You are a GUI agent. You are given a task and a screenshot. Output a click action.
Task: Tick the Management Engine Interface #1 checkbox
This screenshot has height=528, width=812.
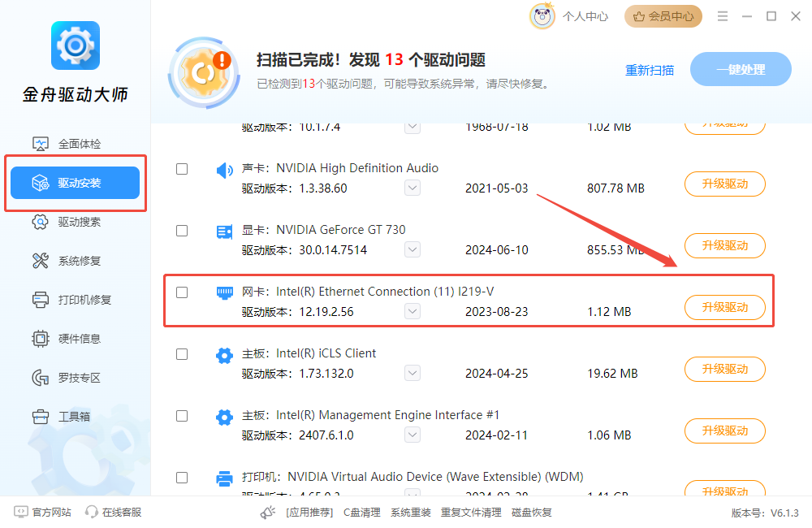coord(182,416)
